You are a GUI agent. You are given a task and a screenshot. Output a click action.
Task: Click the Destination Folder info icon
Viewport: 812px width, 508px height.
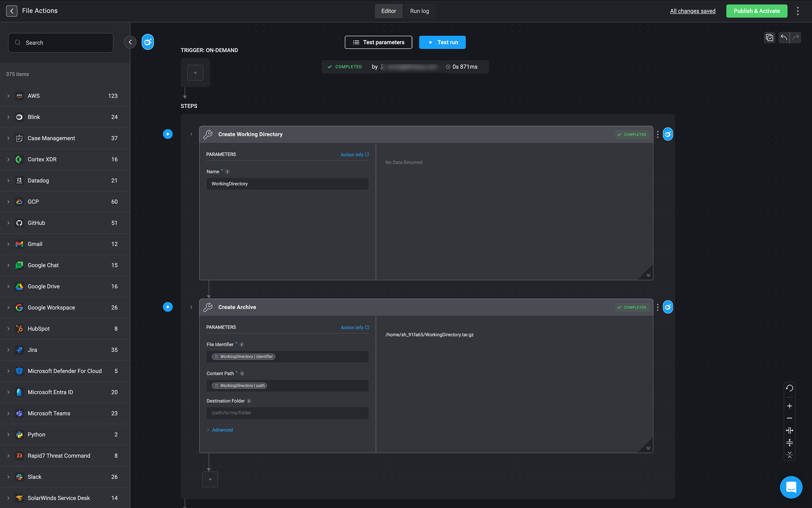pos(249,401)
